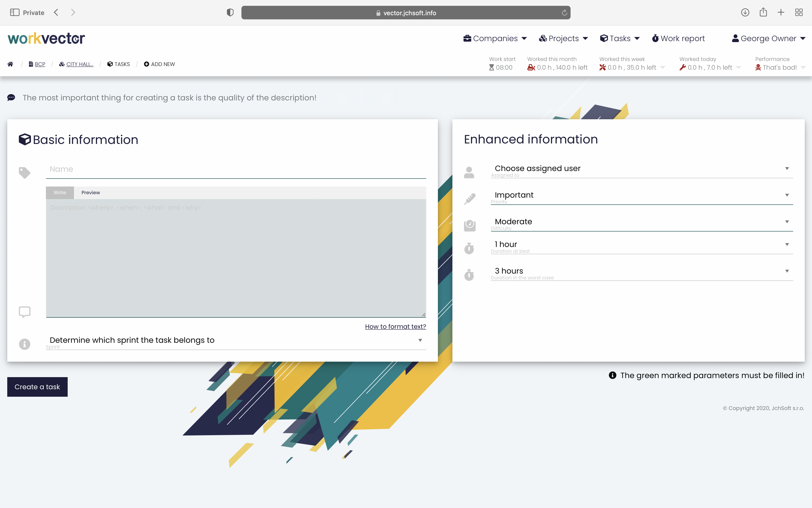Expand Worked this week details arrow

click(662, 67)
